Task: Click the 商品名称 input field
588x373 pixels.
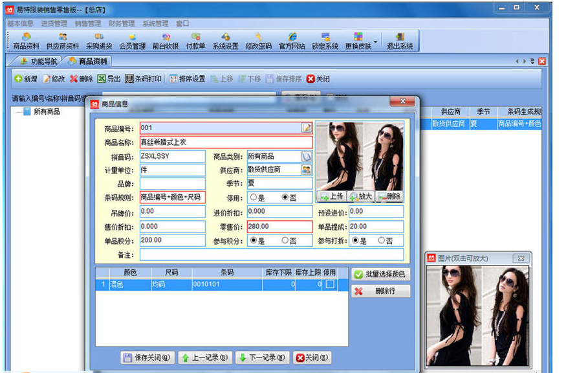Action: 226,142
